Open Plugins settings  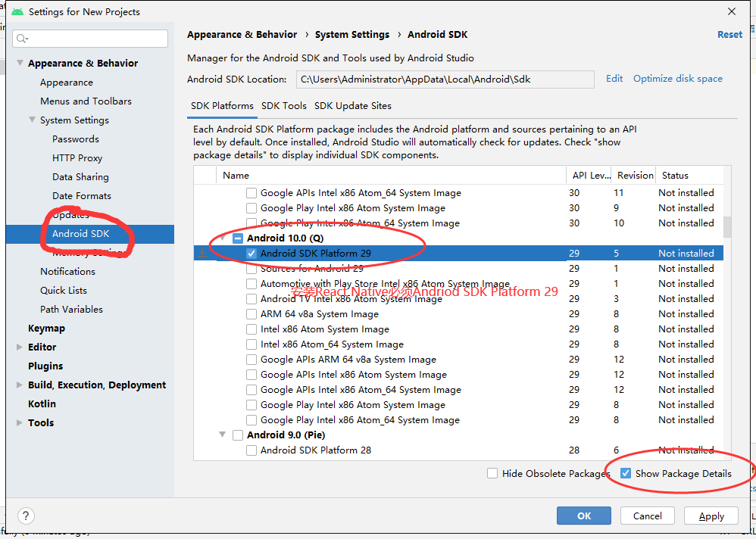click(45, 366)
